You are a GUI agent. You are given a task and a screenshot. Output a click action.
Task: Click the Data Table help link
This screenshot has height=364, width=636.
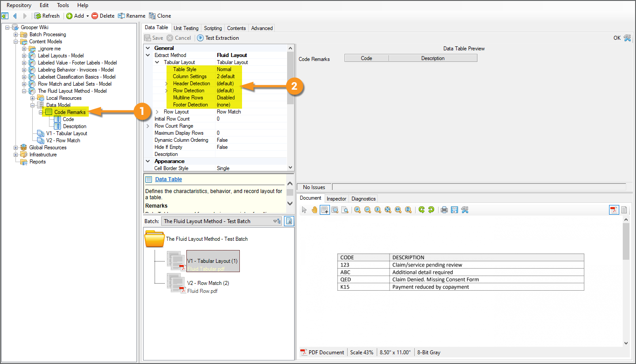coord(168,179)
